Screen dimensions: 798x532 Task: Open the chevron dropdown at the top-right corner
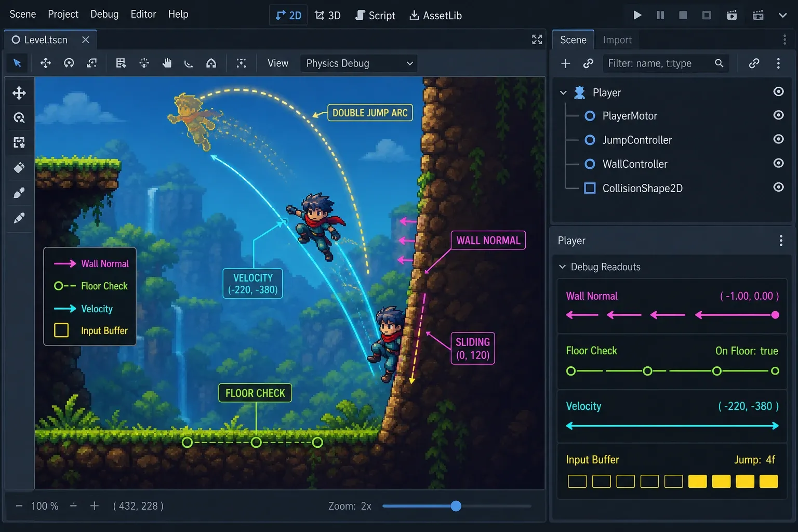point(782,15)
